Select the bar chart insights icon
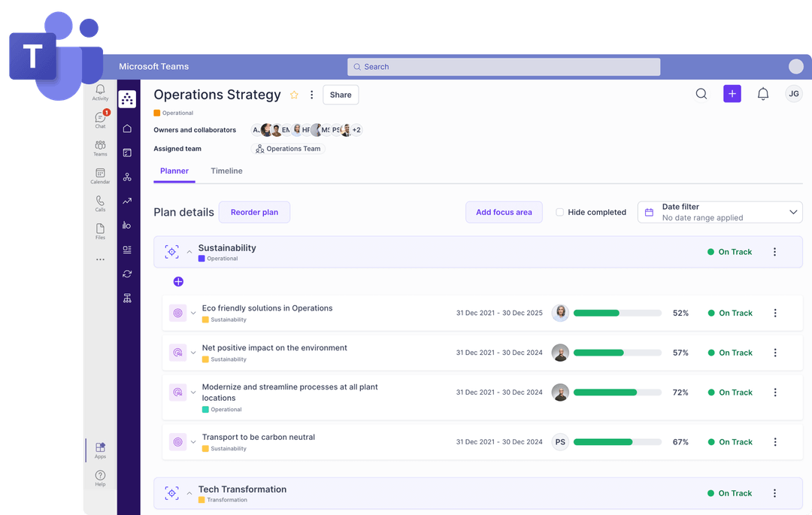This screenshot has width=812, height=515. 127,226
